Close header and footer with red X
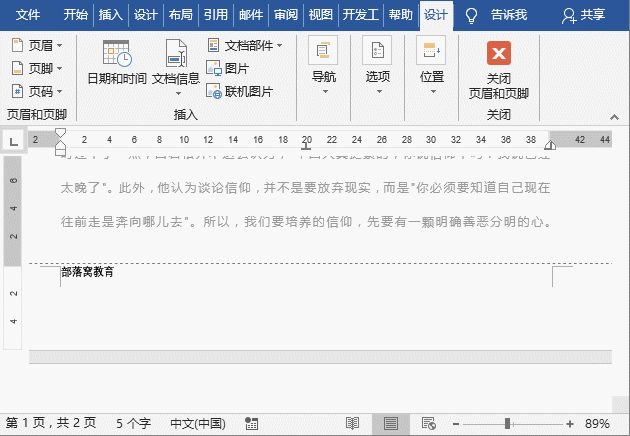Viewport: 630px width, 436px height. (499, 53)
